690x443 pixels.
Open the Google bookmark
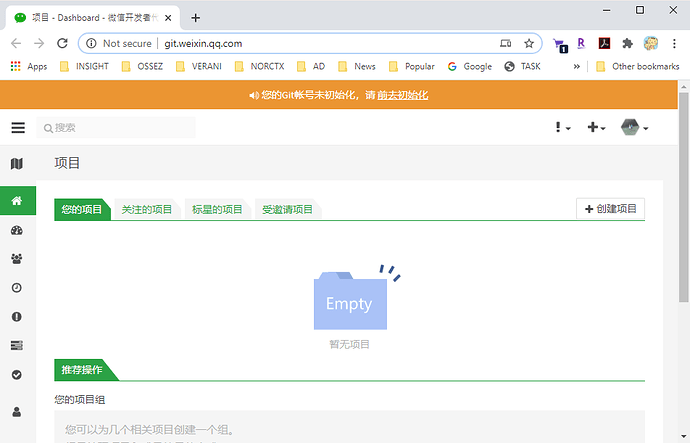point(470,66)
